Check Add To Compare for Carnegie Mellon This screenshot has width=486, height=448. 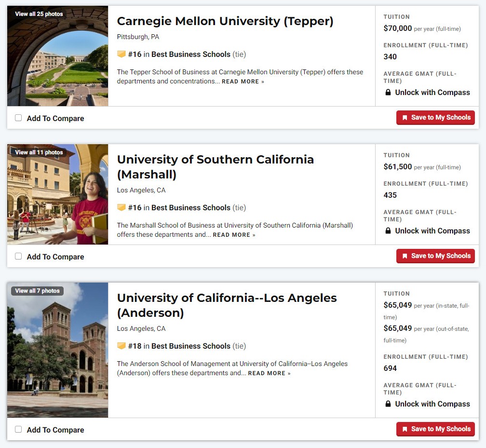click(x=18, y=118)
